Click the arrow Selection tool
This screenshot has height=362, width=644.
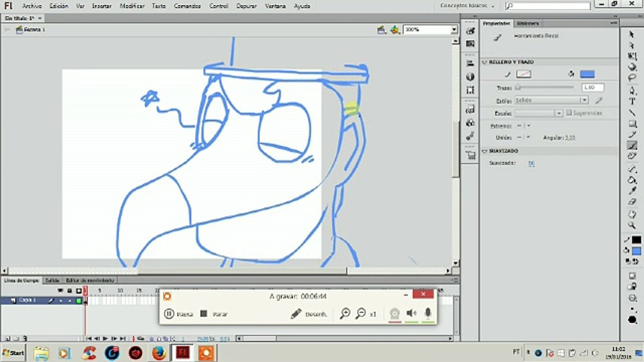pyautogui.click(x=632, y=35)
